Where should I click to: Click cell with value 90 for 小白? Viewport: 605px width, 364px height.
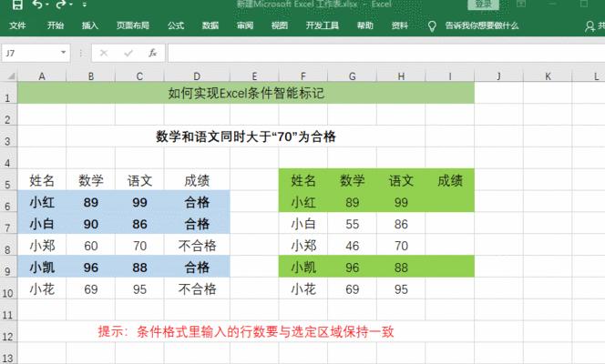91,224
